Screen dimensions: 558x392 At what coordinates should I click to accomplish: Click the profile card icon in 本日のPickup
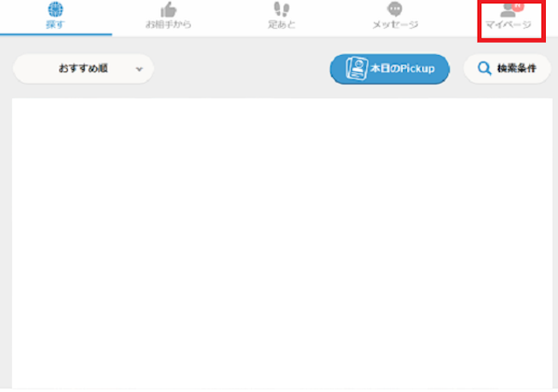tap(357, 68)
